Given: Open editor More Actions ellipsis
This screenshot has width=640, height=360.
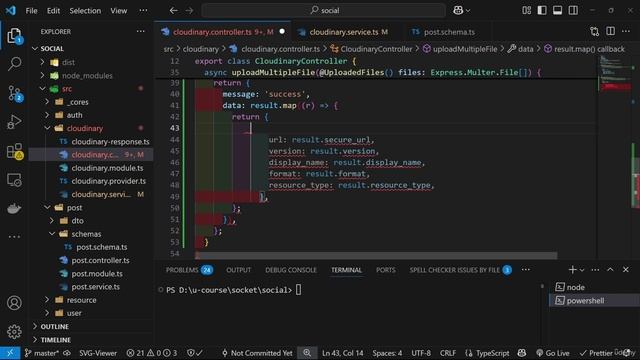Looking at the screenshot, I should pos(626,31).
